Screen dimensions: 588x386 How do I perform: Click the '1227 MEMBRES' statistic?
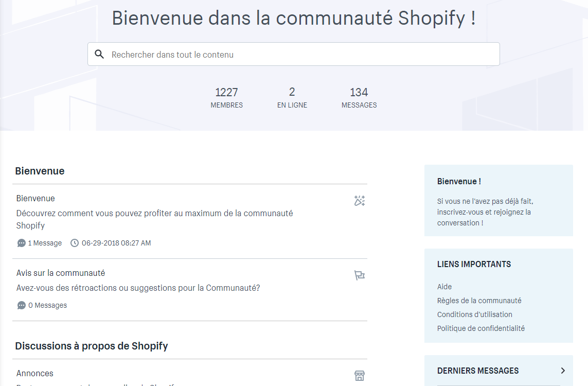click(x=226, y=98)
